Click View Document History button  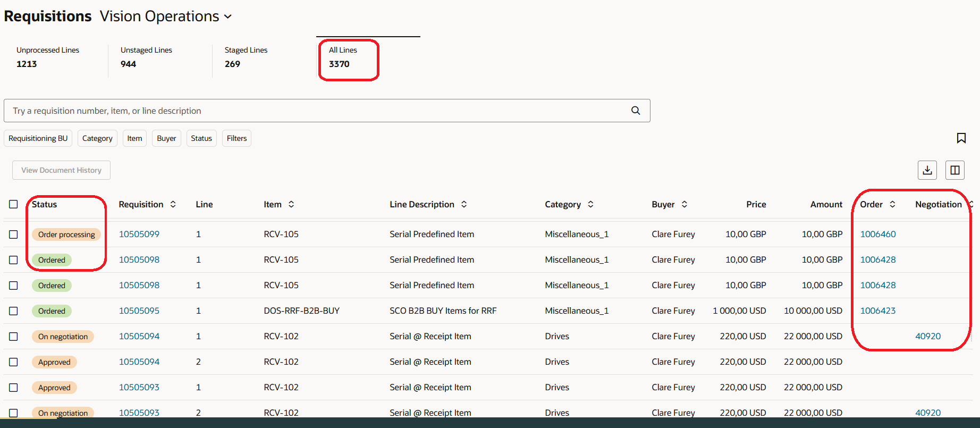(61, 170)
